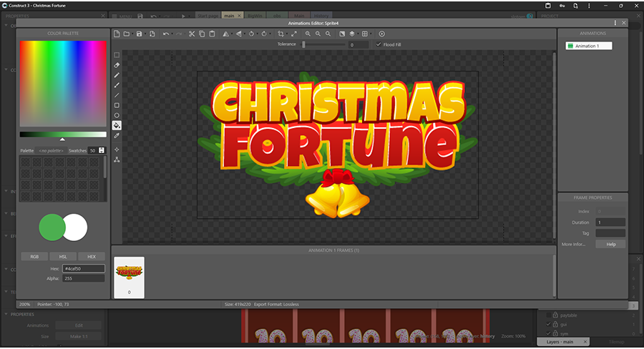The width and height of the screenshot is (644, 349).
Task: Click the Cut scissors icon
Action: click(x=192, y=34)
